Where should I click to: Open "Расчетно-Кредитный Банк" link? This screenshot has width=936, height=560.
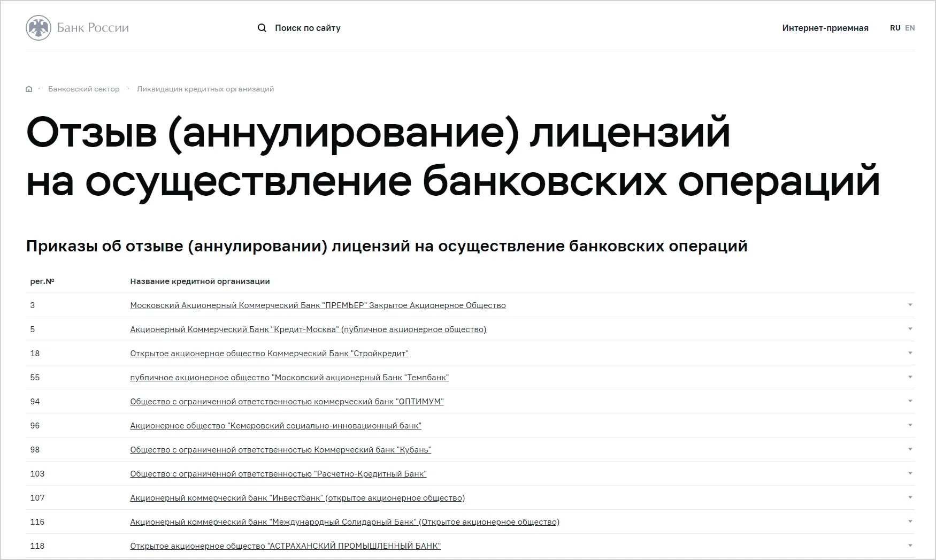(x=278, y=474)
